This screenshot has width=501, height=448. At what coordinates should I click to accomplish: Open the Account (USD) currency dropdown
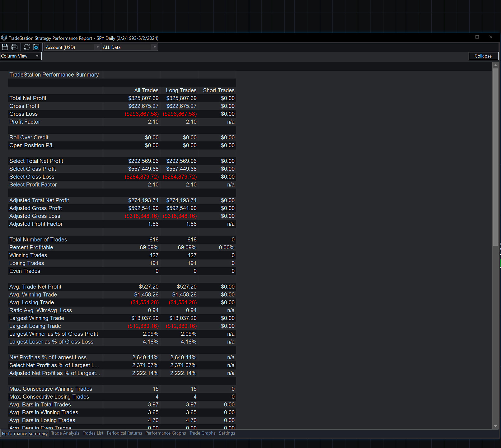click(72, 47)
